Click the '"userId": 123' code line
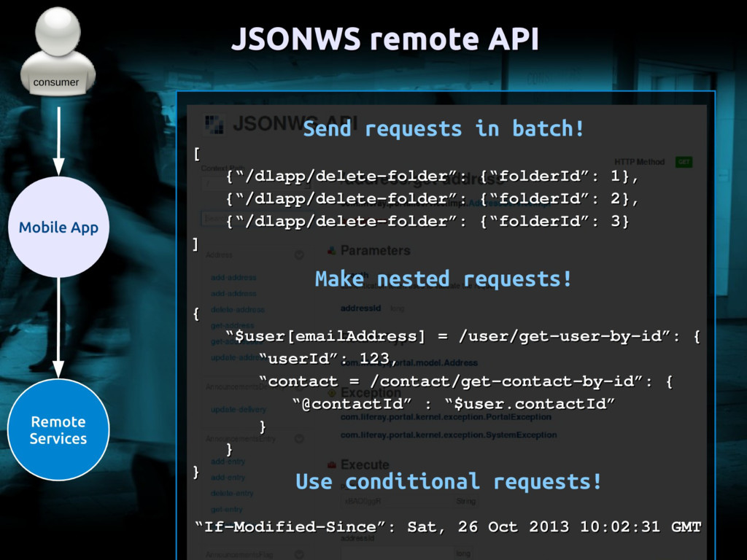The image size is (747, 560). [x=328, y=359]
